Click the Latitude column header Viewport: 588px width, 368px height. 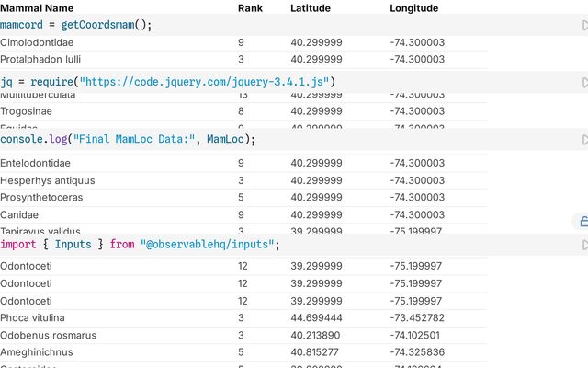click(311, 8)
